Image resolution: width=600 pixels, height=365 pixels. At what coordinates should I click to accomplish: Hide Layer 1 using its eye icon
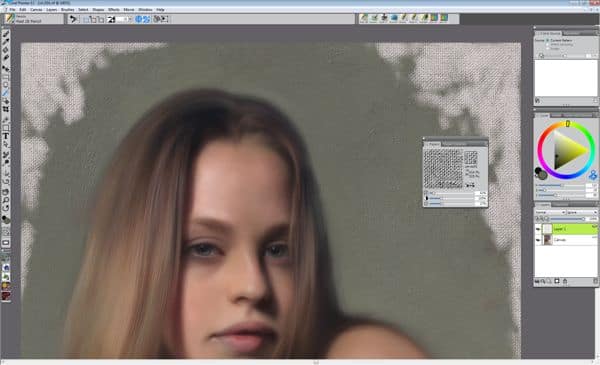tap(538, 229)
